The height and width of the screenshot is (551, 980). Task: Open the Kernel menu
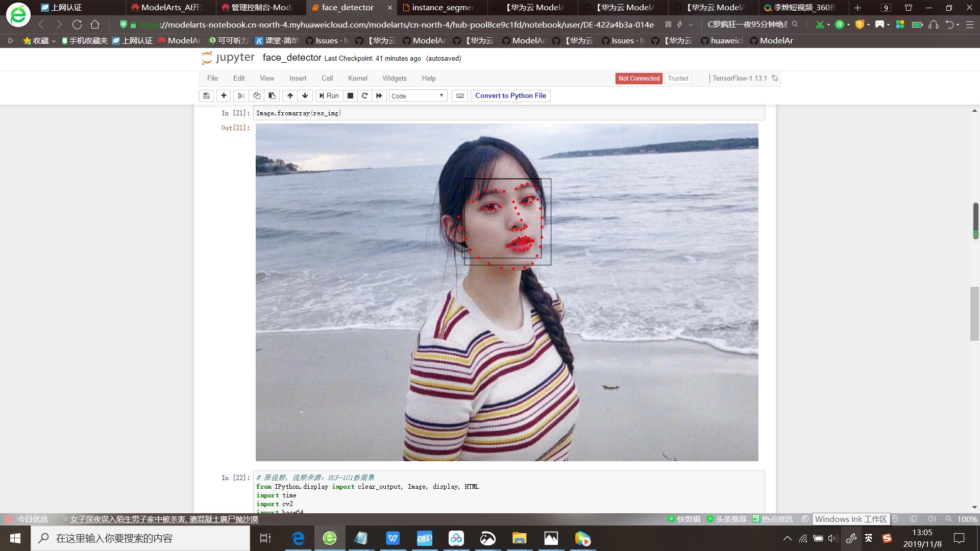pos(357,78)
